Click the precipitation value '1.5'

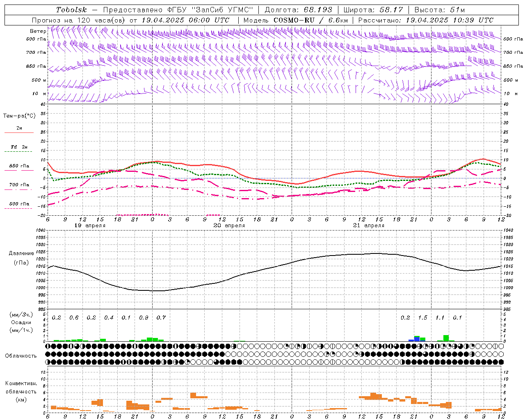(x=422, y=318)
